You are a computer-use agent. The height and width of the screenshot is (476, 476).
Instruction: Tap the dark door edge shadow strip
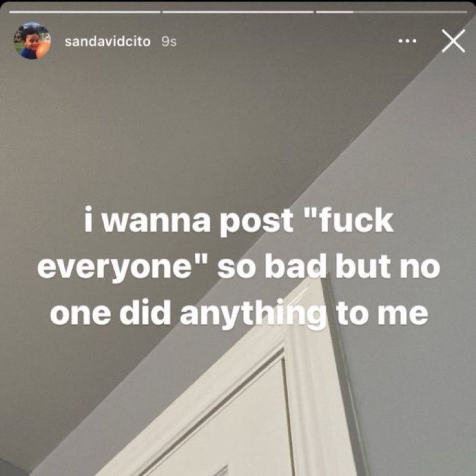coord(346,379)
